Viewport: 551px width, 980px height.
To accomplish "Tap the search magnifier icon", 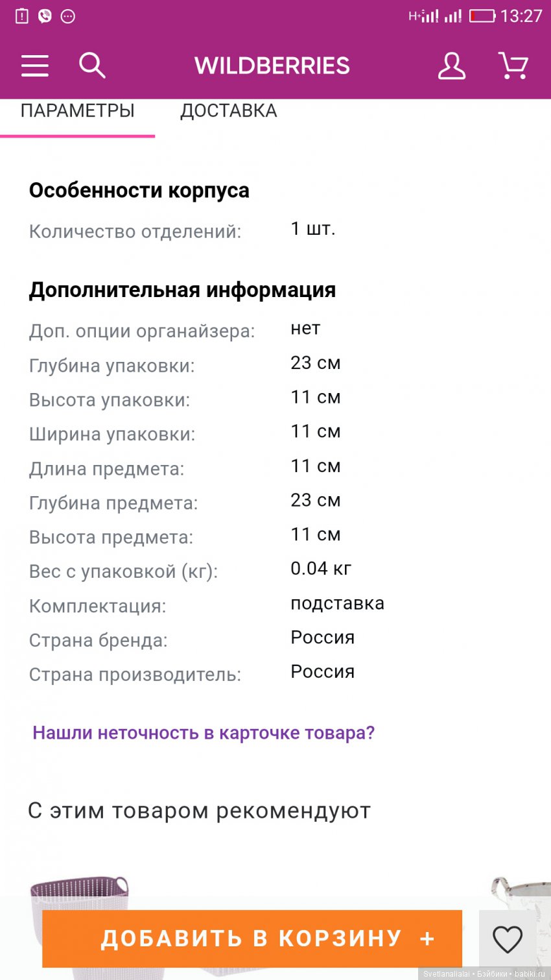I will click(x=92, y=66).
